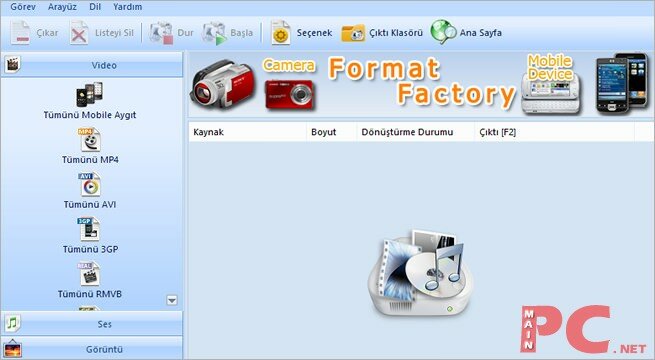The image size is (655, 360).
Task: Click the Camera banner label
Action: pos(289,66)
